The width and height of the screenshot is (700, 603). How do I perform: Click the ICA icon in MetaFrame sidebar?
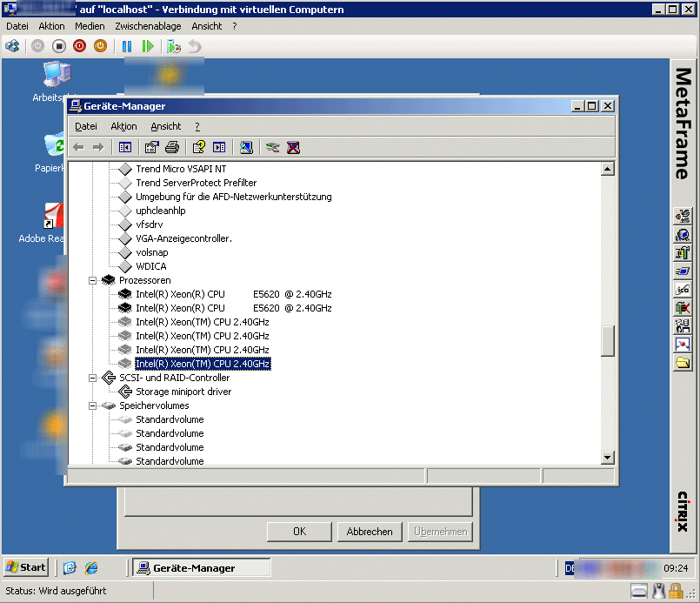point(682,290)
